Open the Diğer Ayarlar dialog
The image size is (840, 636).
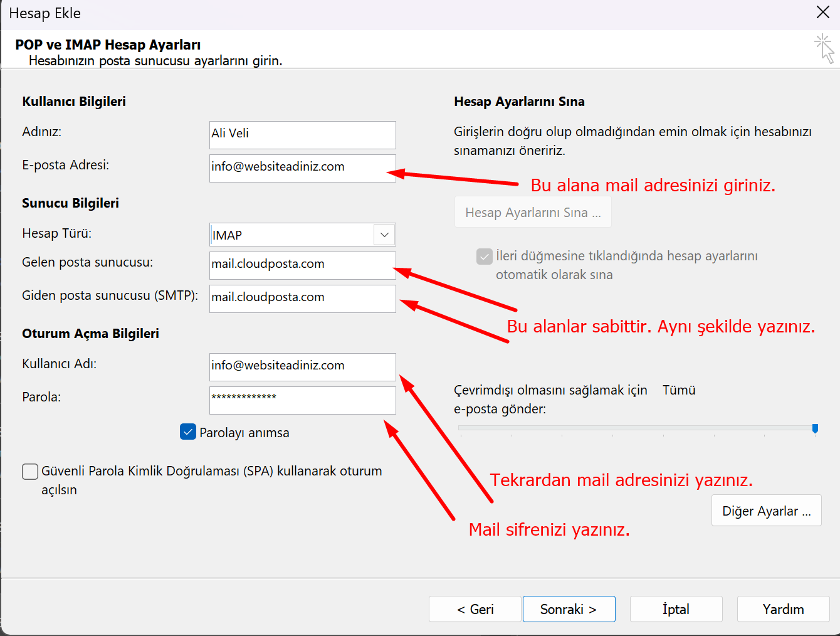[766, 510]
